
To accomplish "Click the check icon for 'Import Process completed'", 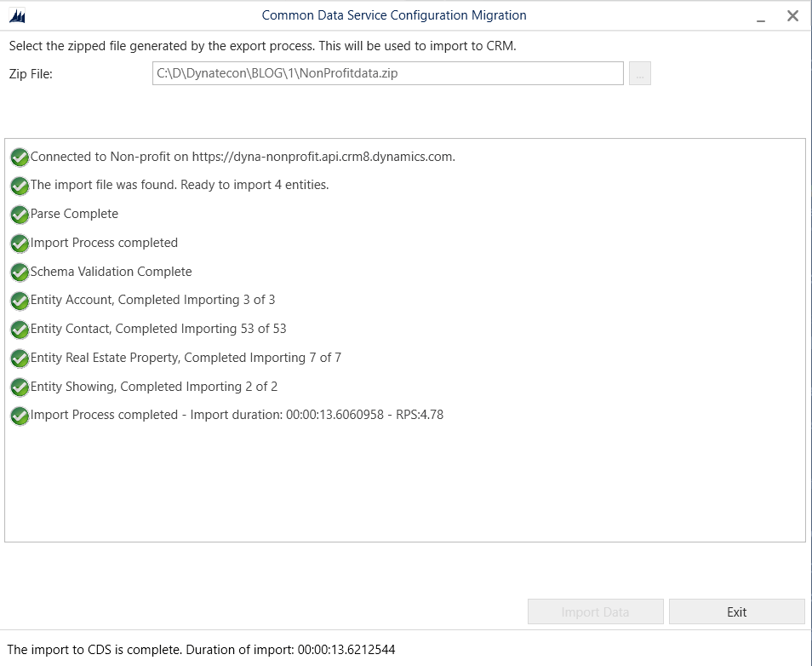I will click(x=20, y=244).
